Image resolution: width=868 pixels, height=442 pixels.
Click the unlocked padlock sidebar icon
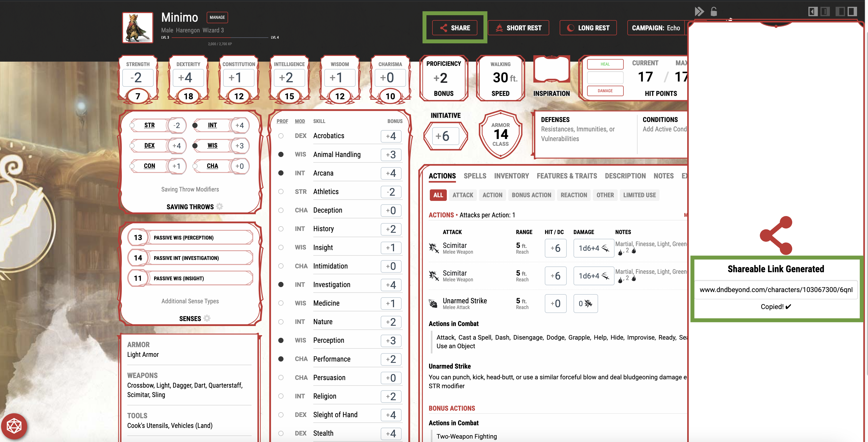pos(714,11)
